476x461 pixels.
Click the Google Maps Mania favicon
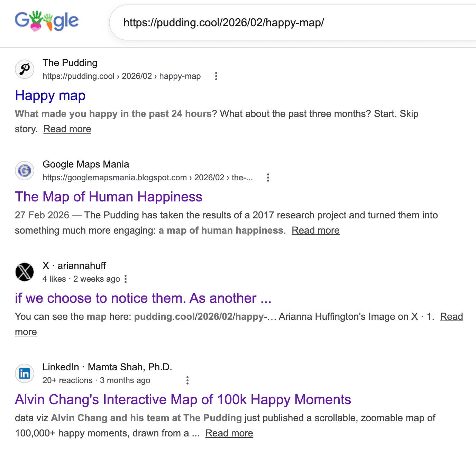pos(25,171)
